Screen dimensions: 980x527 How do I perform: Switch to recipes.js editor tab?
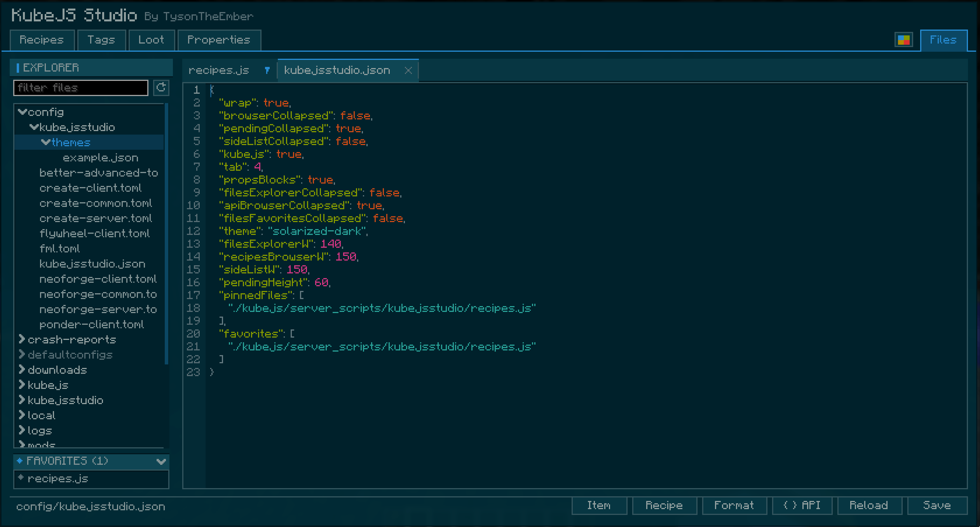click(x=229, y=70)
